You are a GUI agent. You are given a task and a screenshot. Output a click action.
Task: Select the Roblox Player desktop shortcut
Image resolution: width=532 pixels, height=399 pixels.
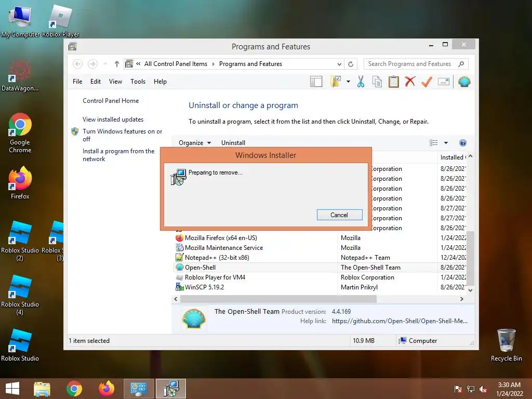[x=60, y=21]
